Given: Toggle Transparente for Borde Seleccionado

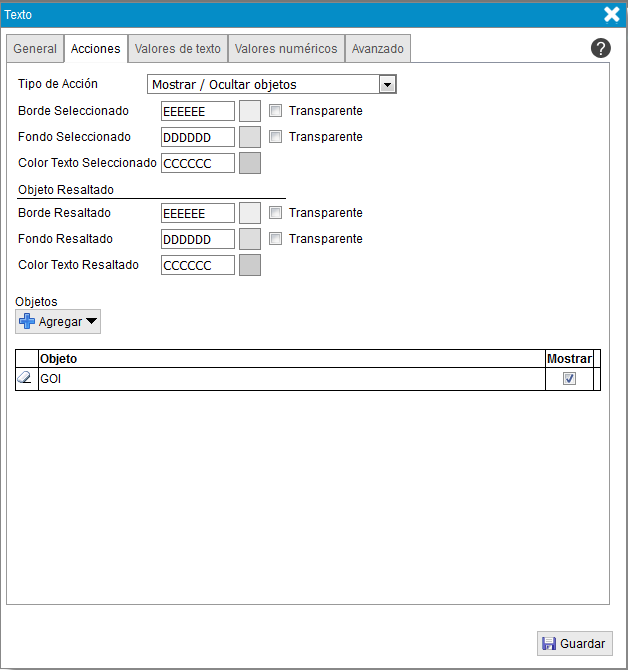Looking at the screenshot, I should [276, 111].
